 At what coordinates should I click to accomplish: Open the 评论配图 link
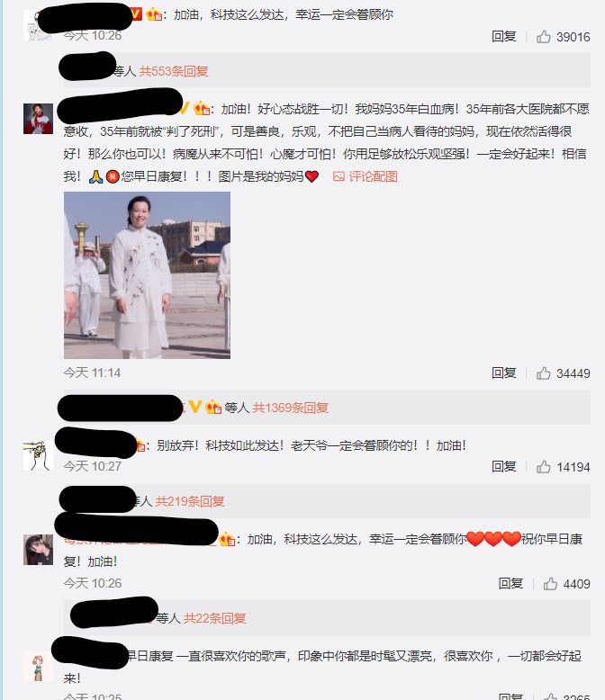(373, 176)
